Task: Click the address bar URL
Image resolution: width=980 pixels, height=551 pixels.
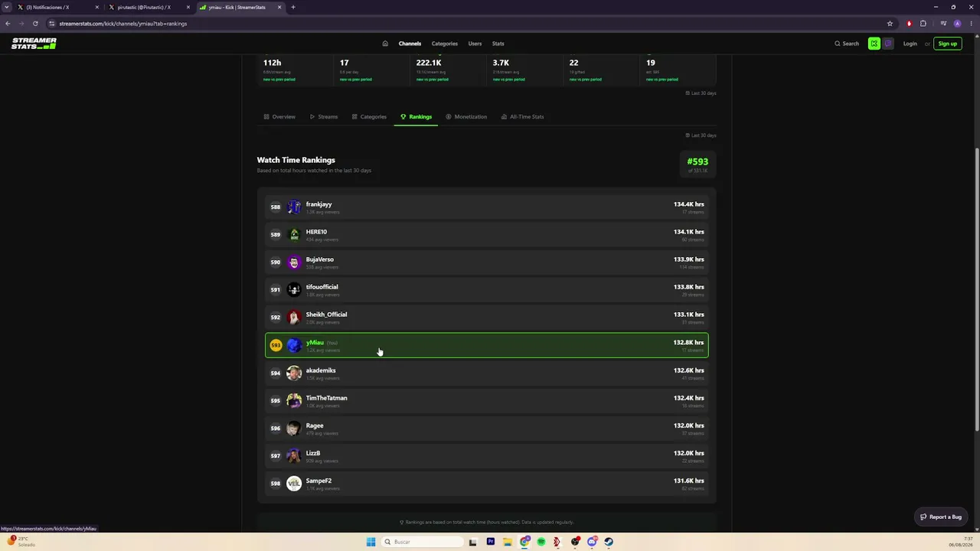Action: 123,24
